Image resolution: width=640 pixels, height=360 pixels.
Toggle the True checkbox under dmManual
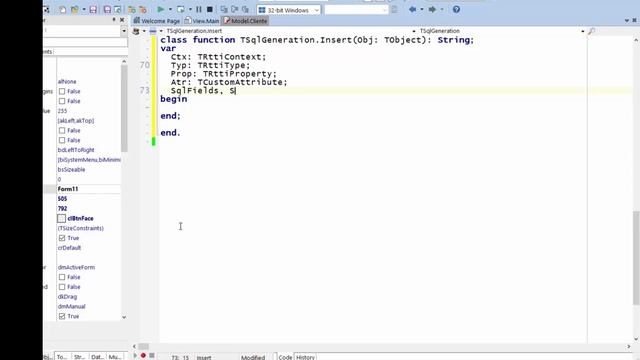[62, 316]
